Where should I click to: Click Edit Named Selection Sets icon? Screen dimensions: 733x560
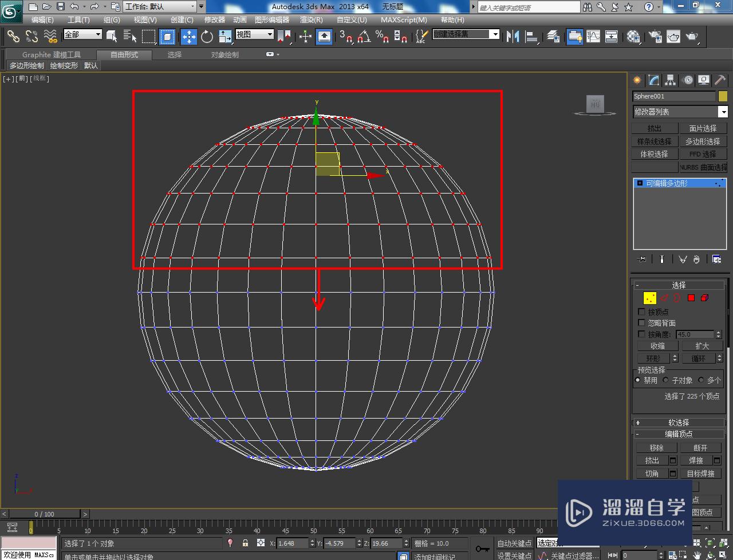click(421, 37)
